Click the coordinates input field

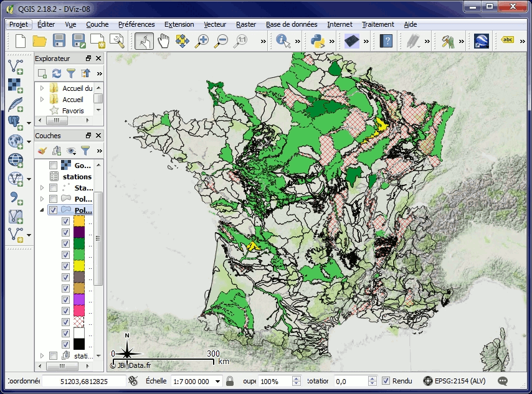pyautogui.click(x=83, y=381)
